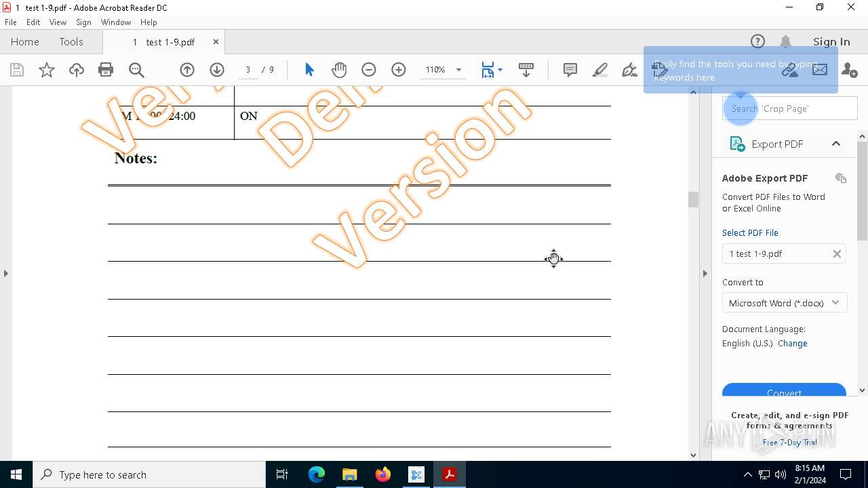868x488 pixels.
Task: Click the Select PDF File link
Action: pos(750,232)
